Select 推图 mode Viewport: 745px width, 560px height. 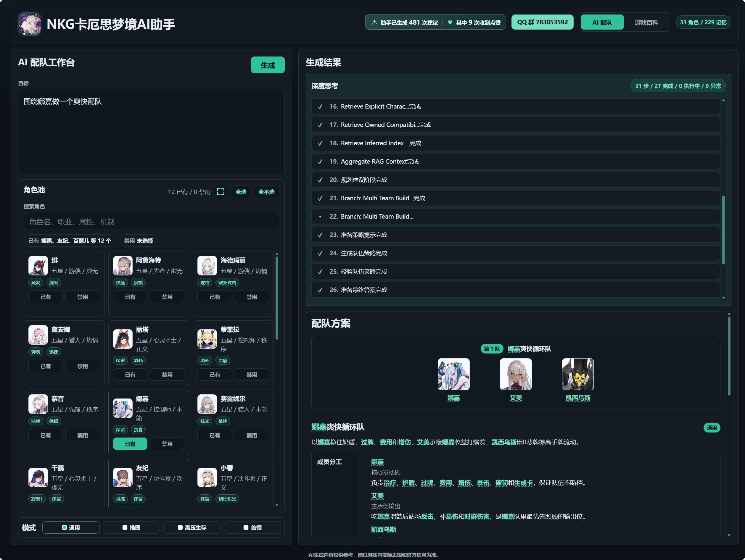coord(131,527)
